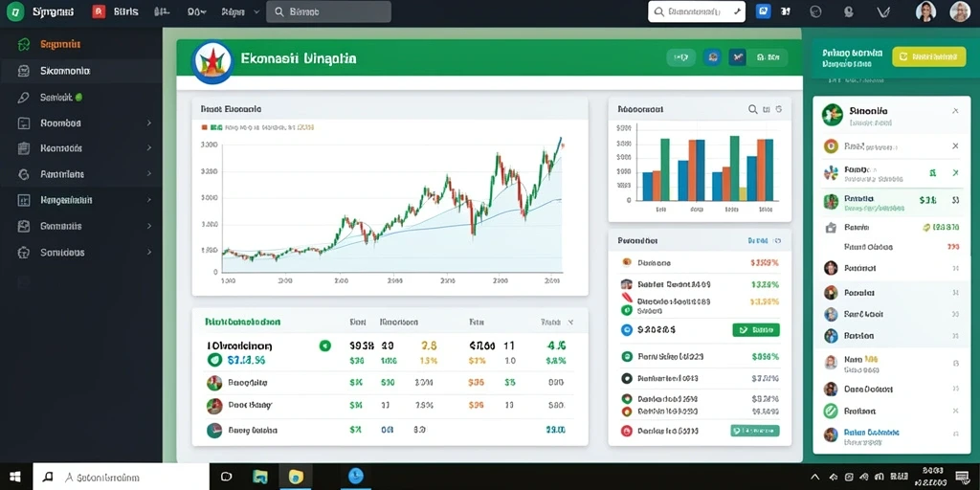Expand the last sidebar item chevron
This screenshot has width=980, height=490.
(148, 253)
